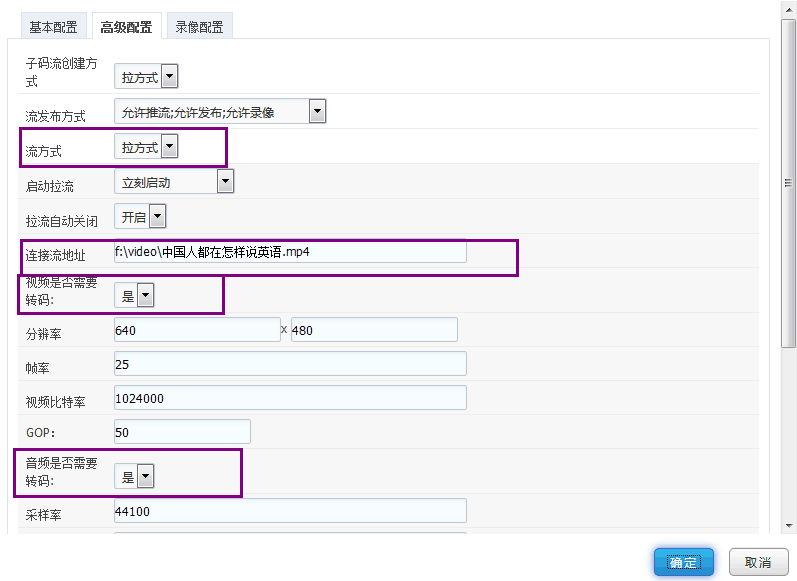Click the resolution width field showing 640
797x581 pixels.
coord(197,330)
